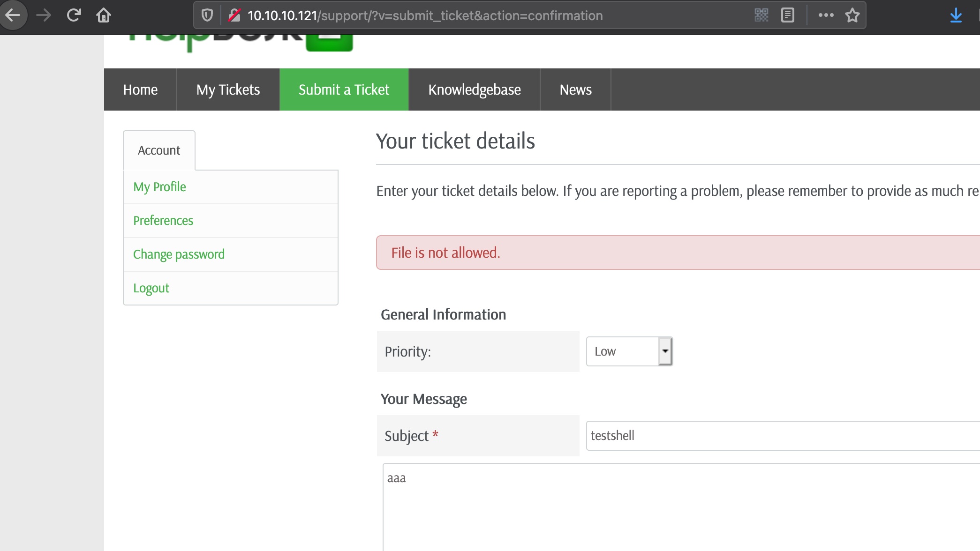Click the browser forward arrow

(x=44, y=15)
